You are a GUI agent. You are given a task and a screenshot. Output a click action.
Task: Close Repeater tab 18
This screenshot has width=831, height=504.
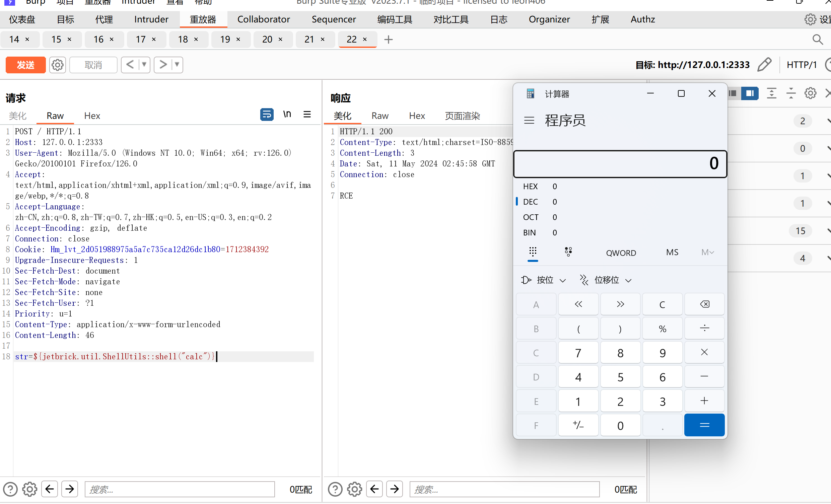196,40
